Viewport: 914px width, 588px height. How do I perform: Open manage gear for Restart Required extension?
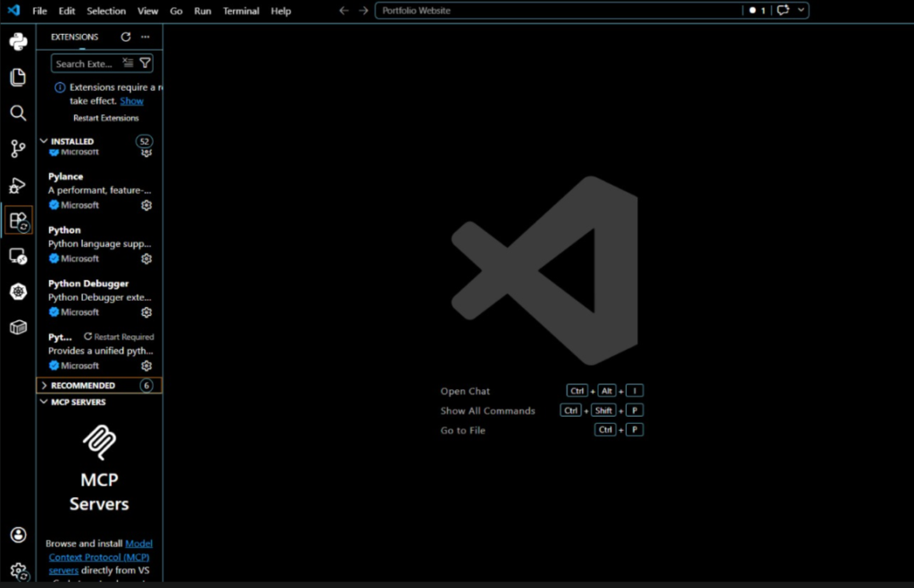[x=146, y=366]
